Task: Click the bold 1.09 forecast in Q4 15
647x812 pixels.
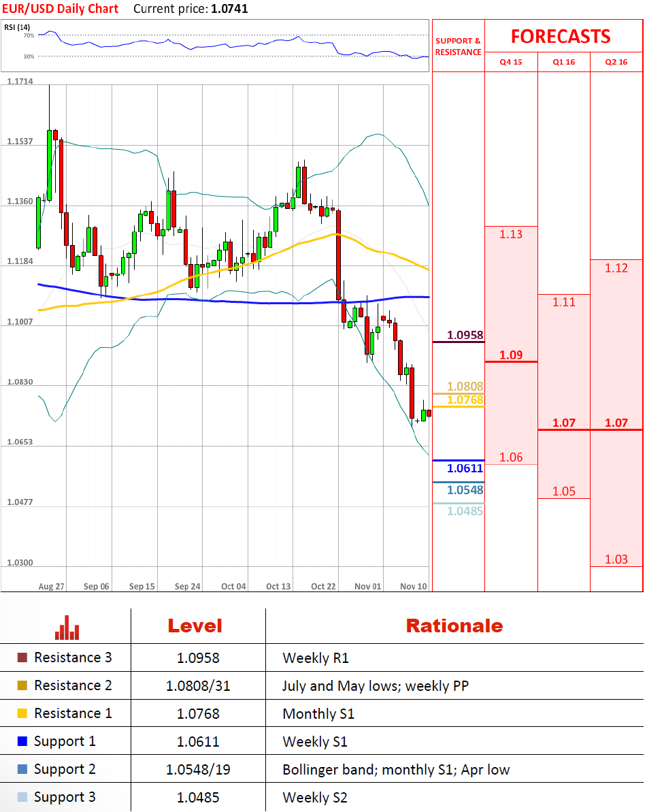Action: tap(511, 355)
